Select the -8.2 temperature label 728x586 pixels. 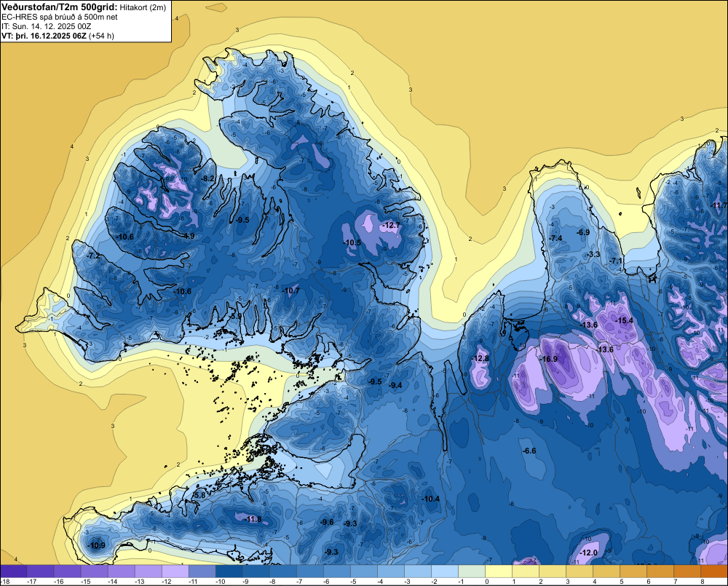click(207, 178)
